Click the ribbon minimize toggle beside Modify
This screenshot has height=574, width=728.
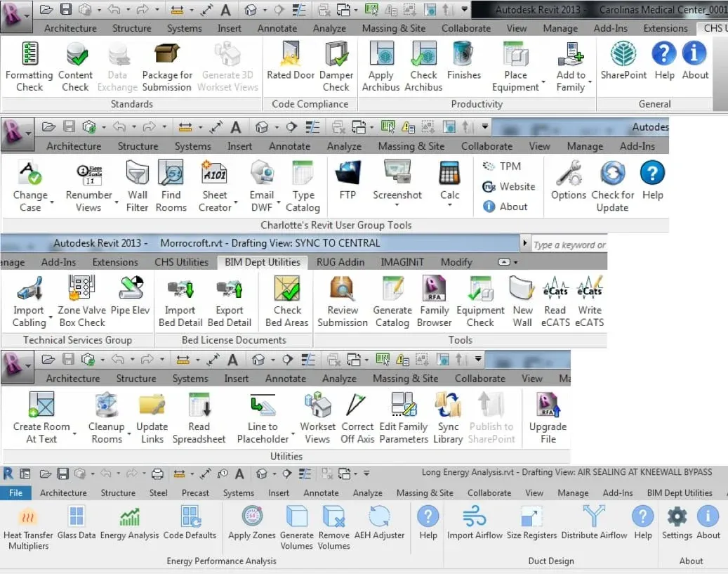tap(504, 262)
